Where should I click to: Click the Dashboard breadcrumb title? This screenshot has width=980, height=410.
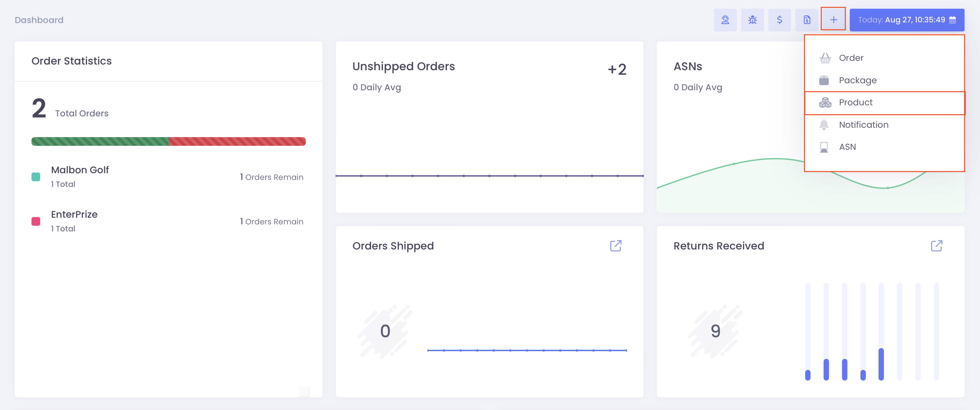click(39, 20)
